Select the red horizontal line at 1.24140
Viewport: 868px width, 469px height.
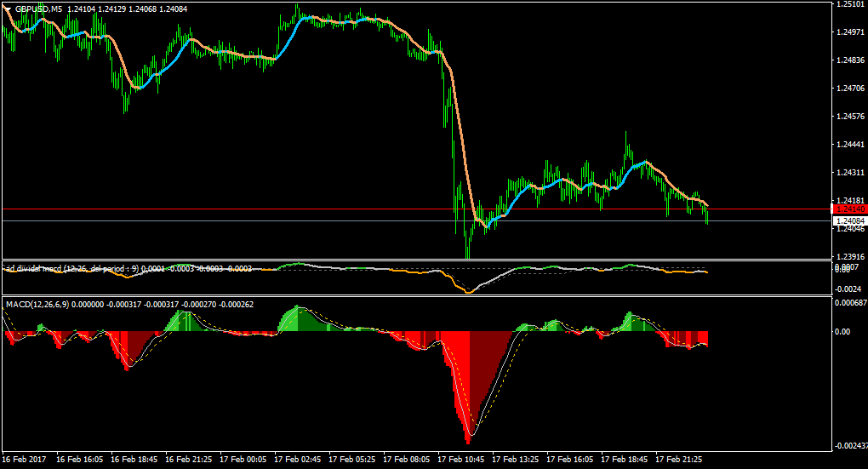[417, 209]
